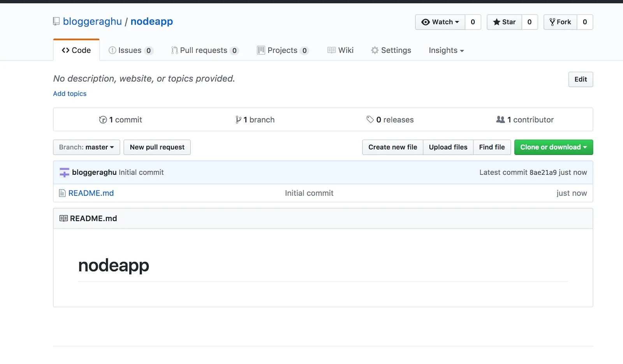Click the tag icon beside 0 releases
623x364 pixels.
(370, 120)
